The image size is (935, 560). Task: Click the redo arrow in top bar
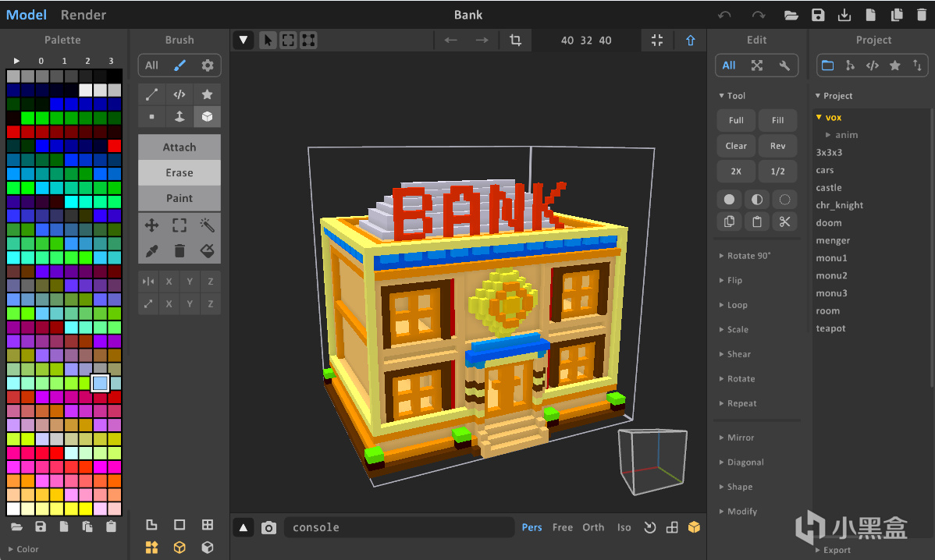click(758, 15)
